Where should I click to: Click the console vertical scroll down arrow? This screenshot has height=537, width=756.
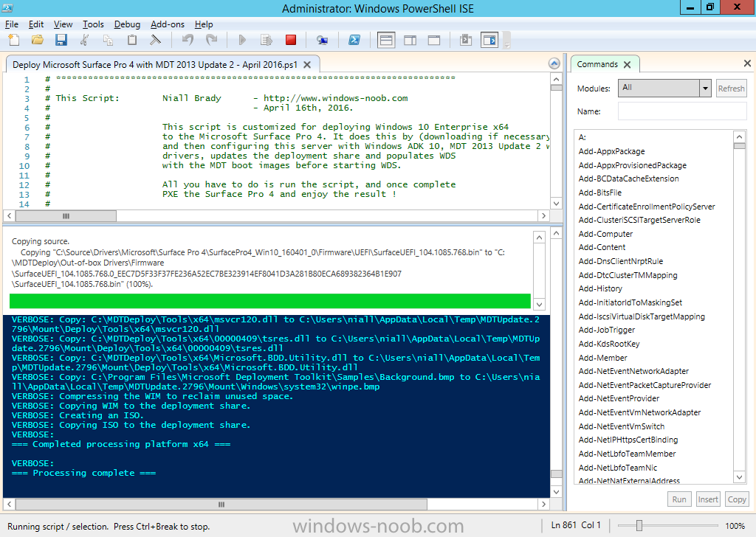557,492
